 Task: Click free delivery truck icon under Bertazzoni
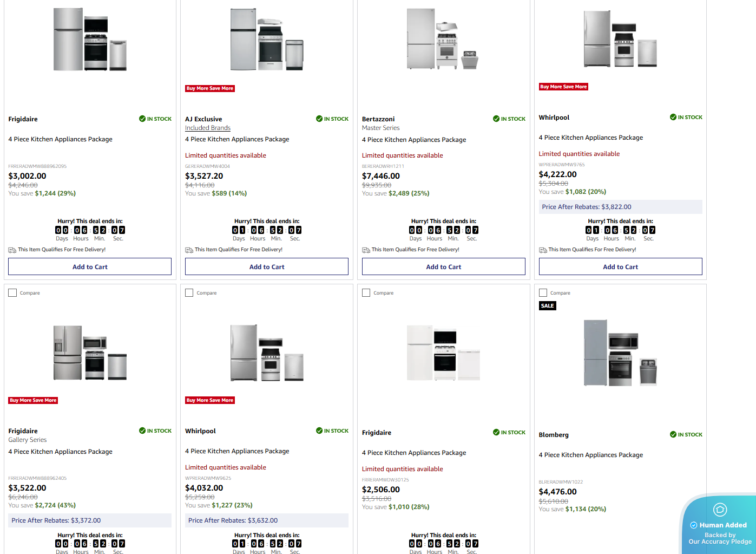click(x=366, y=250)
